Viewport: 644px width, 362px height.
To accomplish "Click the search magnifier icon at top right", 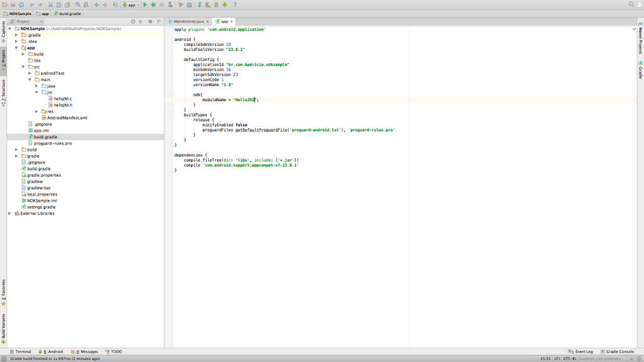I will (631, 4).
